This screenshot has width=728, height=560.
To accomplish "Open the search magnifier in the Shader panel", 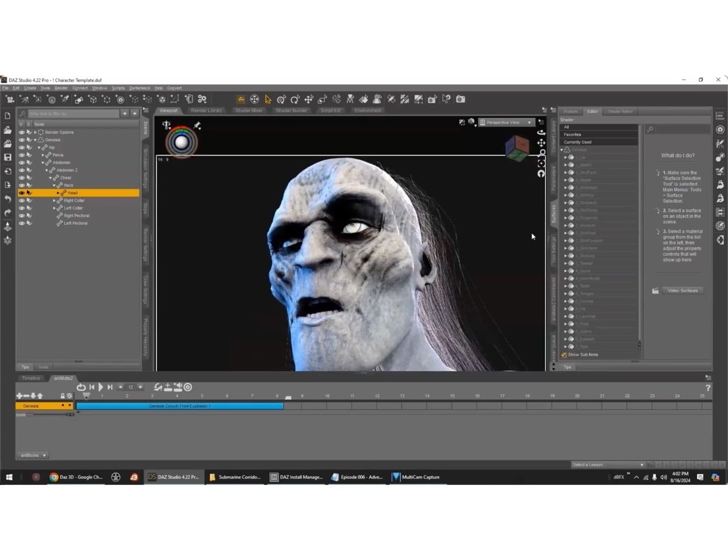I will (650, 128).
